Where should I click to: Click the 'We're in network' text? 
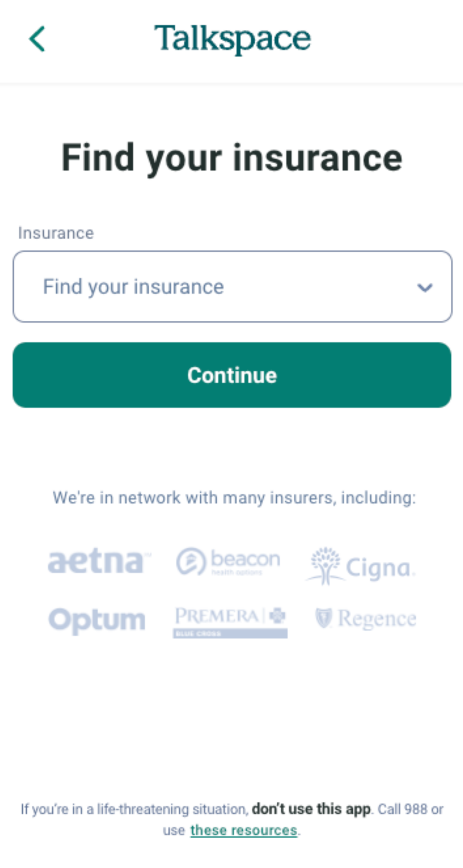pyautogui.click(x=234, y=497)
